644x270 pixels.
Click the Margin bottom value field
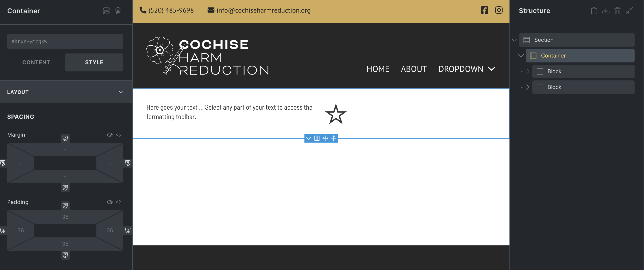click(x=65, y=176)
